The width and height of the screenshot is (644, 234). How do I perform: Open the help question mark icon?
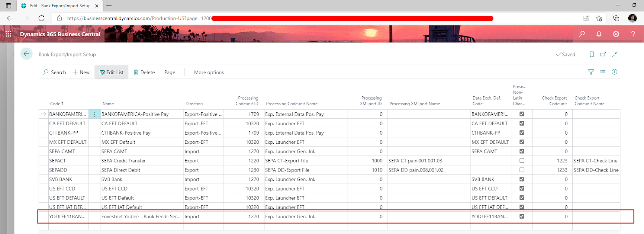tap(633, 34)
